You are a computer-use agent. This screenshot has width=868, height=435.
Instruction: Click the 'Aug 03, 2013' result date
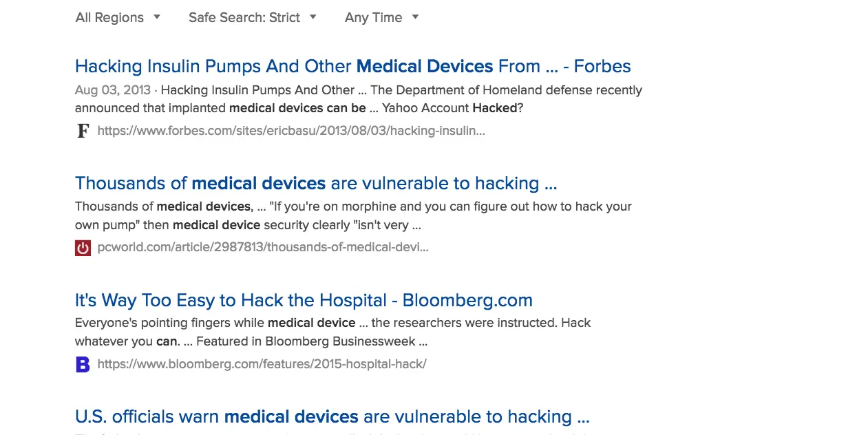click(x=112, y=90)
